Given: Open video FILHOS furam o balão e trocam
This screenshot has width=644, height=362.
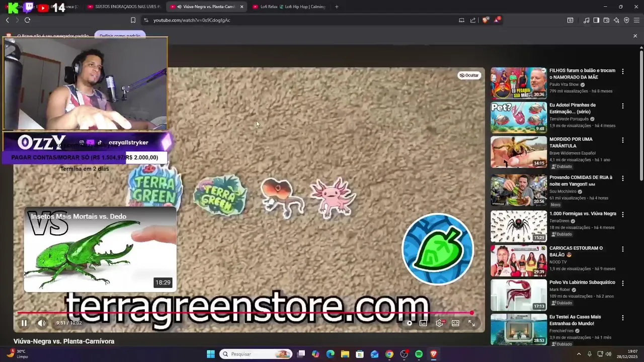Looking at the screenshot, I should 582,73.
